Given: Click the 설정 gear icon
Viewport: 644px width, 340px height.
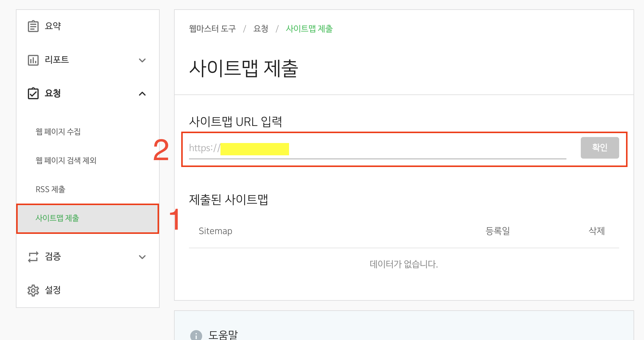Looking at the screenshot, I should point(33,290).
